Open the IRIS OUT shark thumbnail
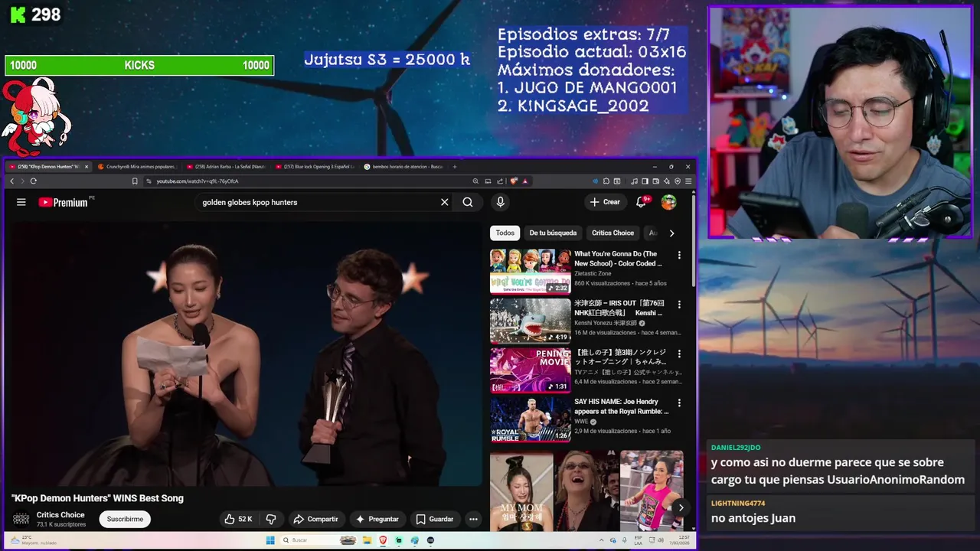This screenshot has height=551, width=980. coord(530,320)
